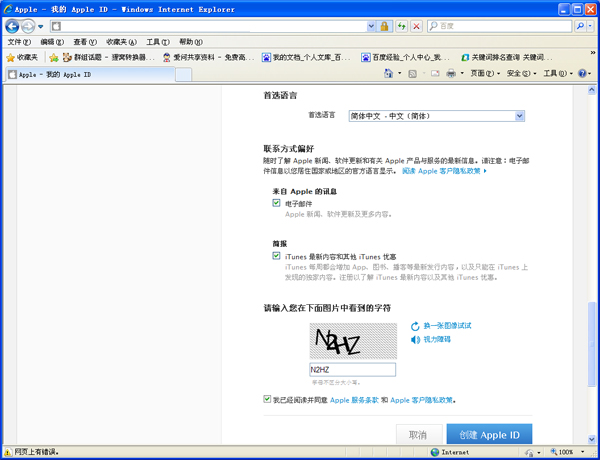Toggle the 我已经阅读并同意 agreement checkbox

pyautogui.click(x=267, y=399)
